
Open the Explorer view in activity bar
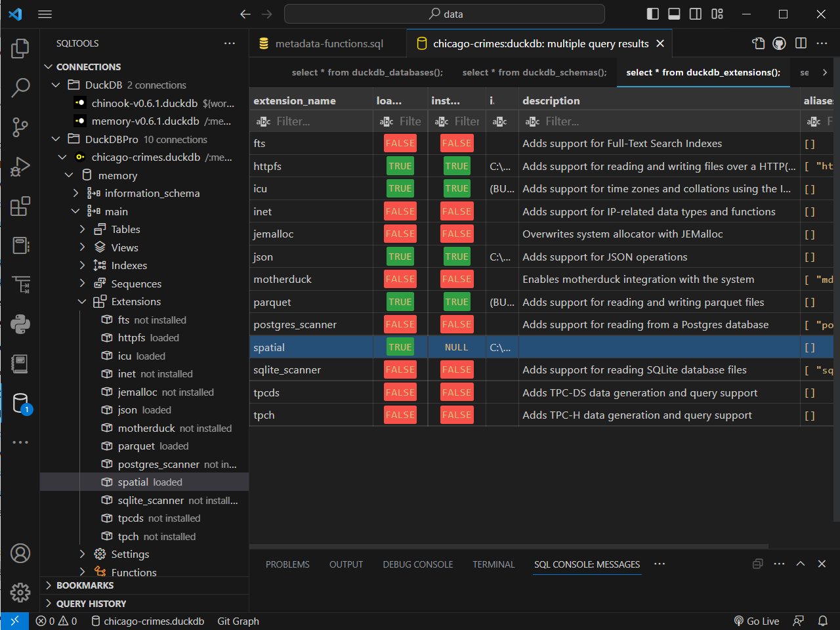(x=20, y=48)
